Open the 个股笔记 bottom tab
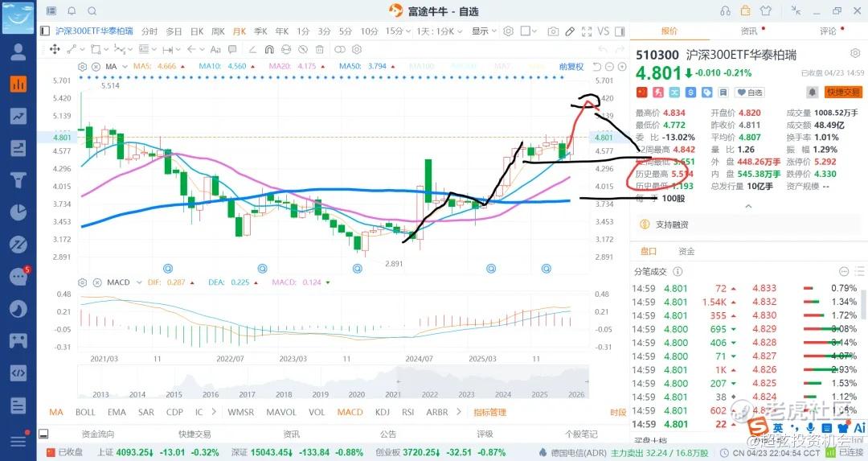Screen dimensions: 868x461 [x=581, y=434]
